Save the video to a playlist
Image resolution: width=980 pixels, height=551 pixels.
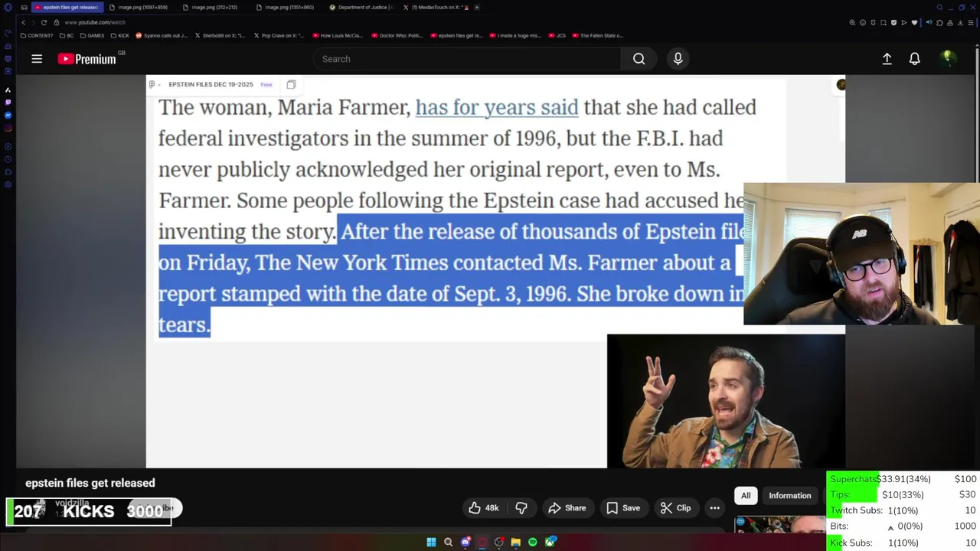pos(623,508)
